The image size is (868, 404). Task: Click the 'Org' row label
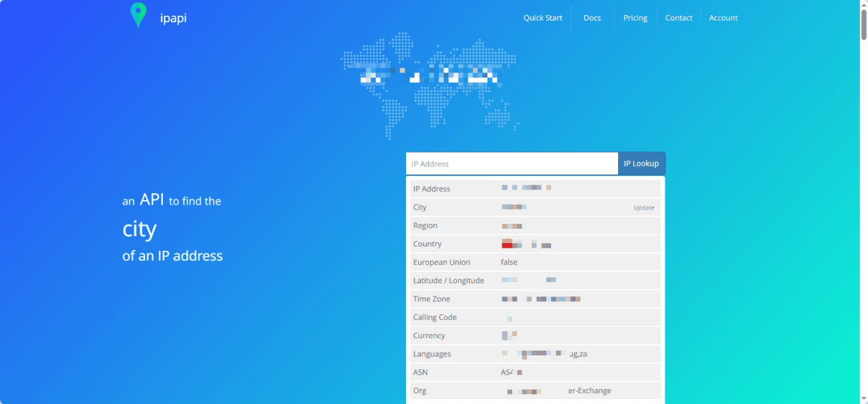pos(419,391)
